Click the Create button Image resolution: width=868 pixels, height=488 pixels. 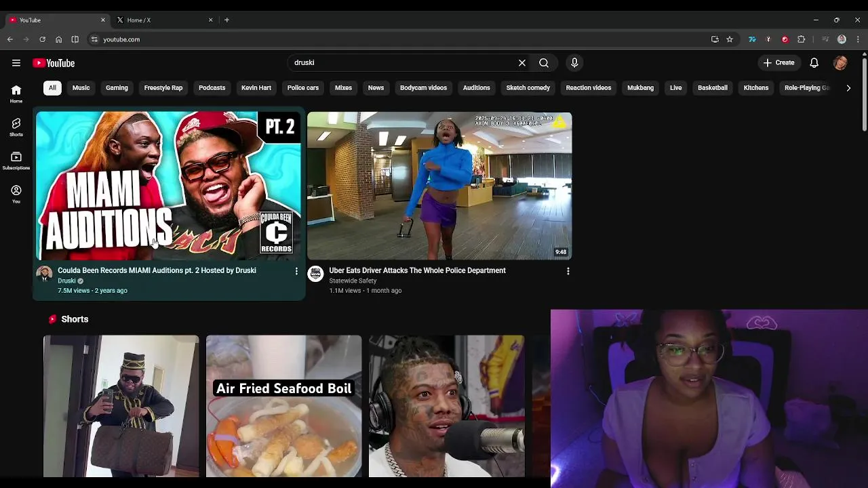(x=779, y=62)
